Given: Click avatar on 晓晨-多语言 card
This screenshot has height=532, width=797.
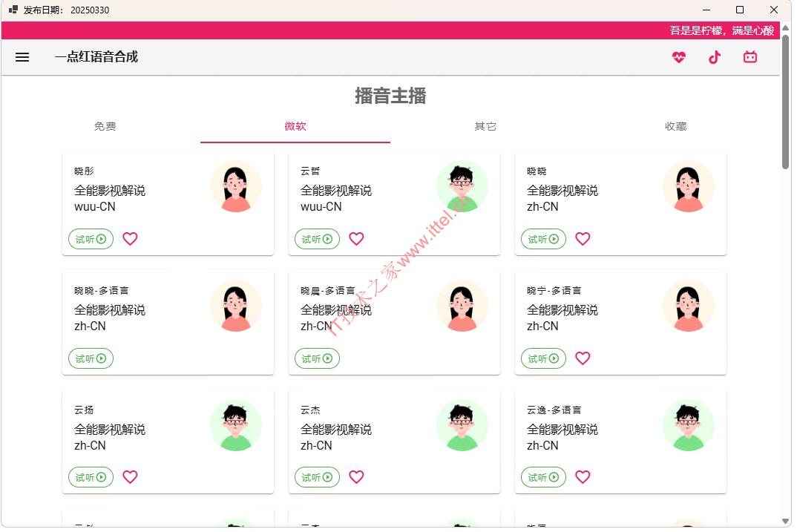Looking at the screenshot, I should coord(462,306).
